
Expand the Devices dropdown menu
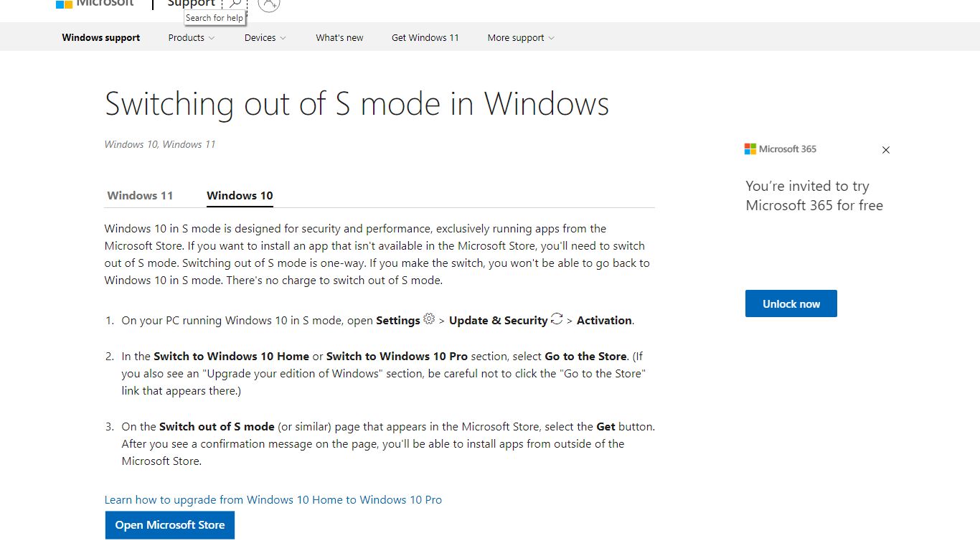pos(265,38)
